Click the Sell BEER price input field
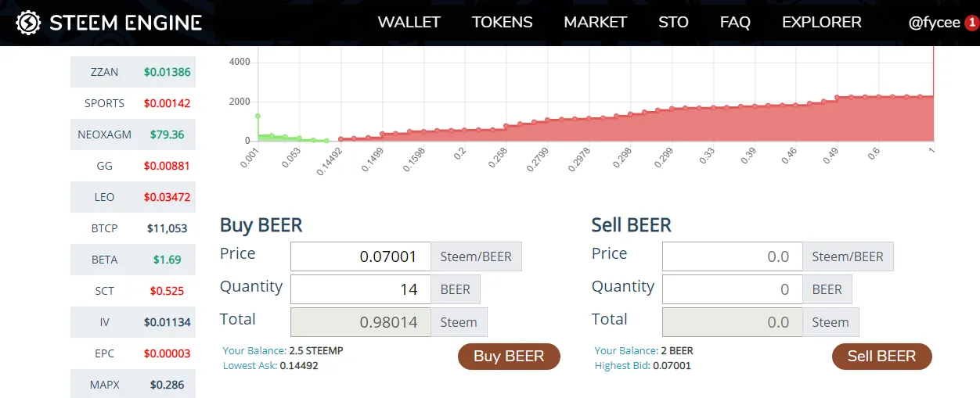The width and height of the screenshot is (980, 398). 733,256
